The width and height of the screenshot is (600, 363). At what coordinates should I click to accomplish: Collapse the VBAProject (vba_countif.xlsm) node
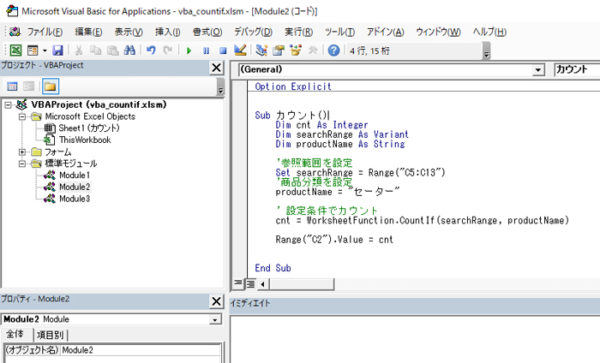pos(8,105)
